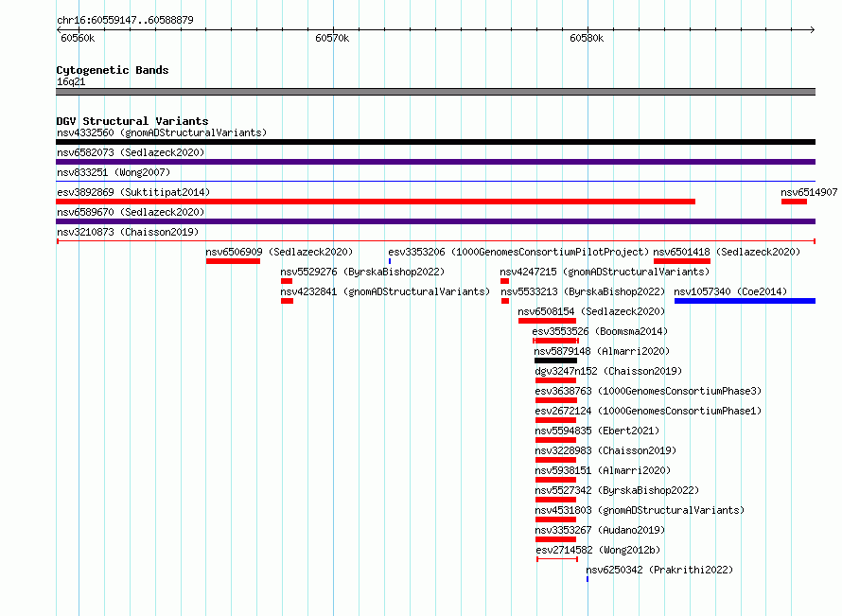842x616 pixels.
Task: Click the nsv4332560 gnomADStructuralVariants label
Action: pyautogui.click(x=162, y=132)
